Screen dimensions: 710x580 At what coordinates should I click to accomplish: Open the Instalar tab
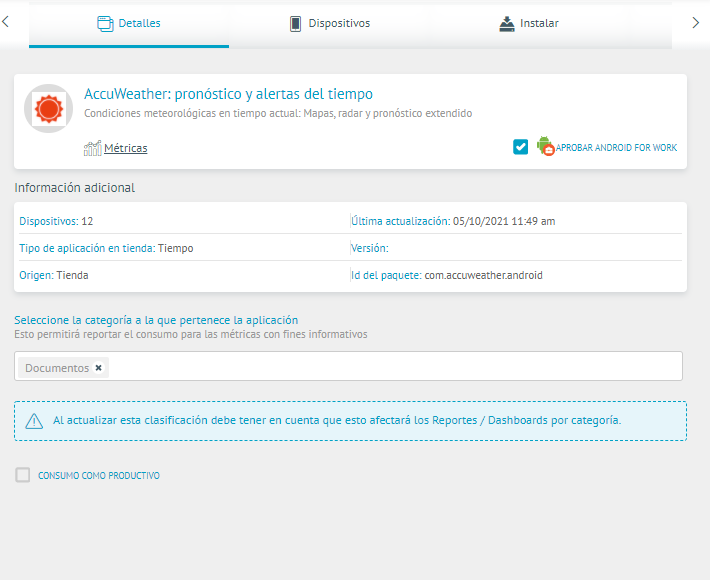(x=529, y=24)
